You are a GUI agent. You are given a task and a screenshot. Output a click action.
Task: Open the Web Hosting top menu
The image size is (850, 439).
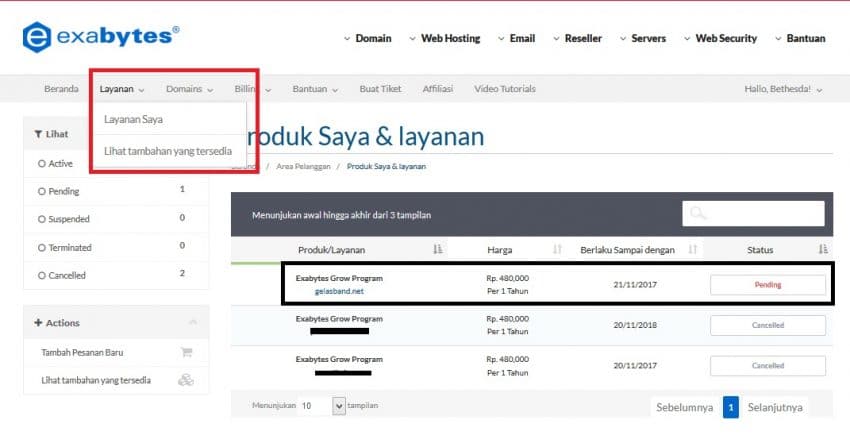[x=445, y=38]
